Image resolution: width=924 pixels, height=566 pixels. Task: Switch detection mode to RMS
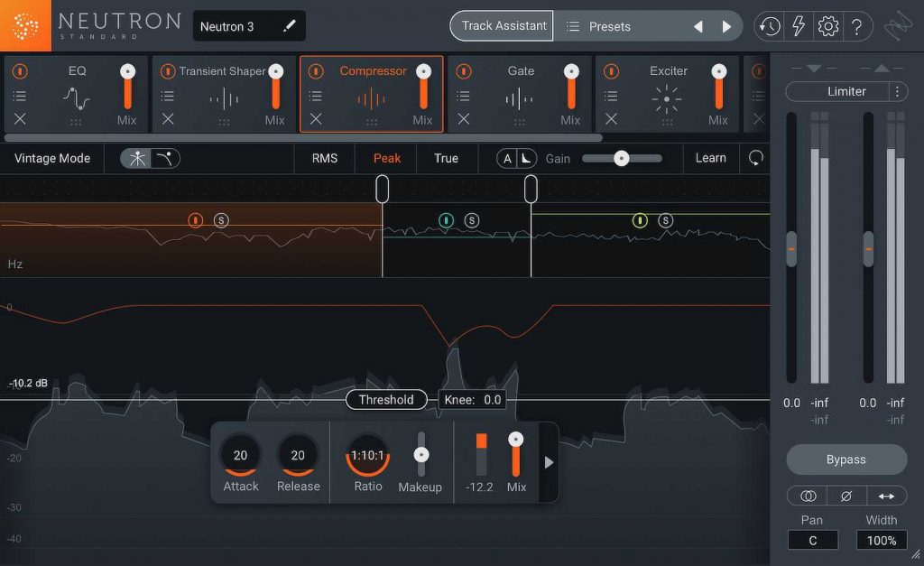(x=324, y=158)
